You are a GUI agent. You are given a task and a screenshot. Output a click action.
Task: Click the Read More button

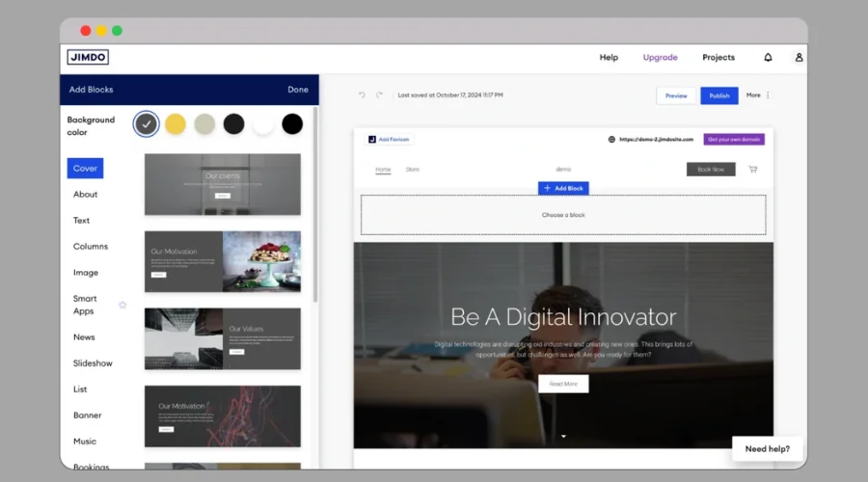tap(563, 384)
